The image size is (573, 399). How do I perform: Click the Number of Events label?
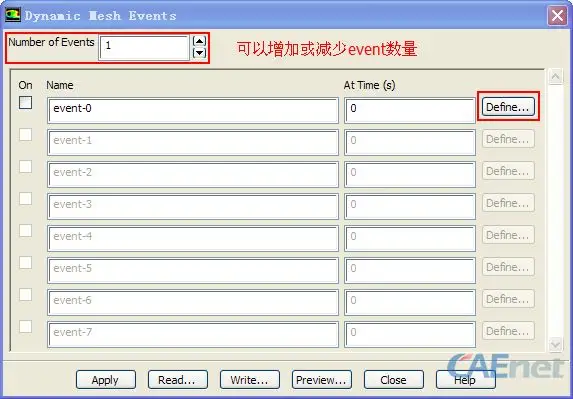click(51, 42)
